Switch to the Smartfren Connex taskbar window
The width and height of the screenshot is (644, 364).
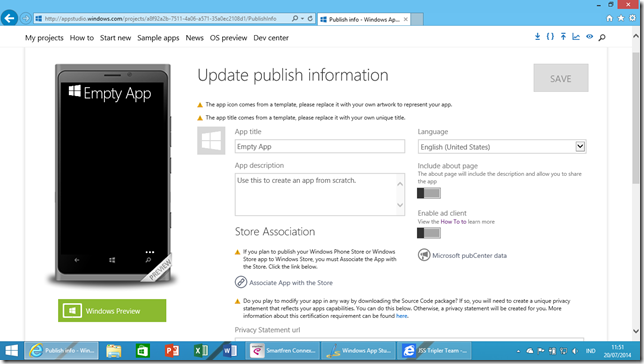[283, 351]
